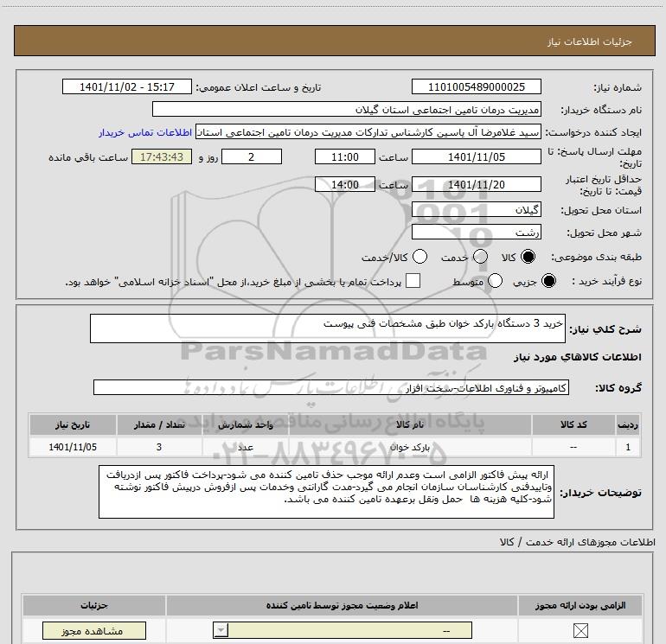Image resolution: width=666 pixels, height=644 pixels.
Task: Toggle the اسناد خزانه اسلامی payment checkbox
Action: pyautogui.click(x=413, y=281)
